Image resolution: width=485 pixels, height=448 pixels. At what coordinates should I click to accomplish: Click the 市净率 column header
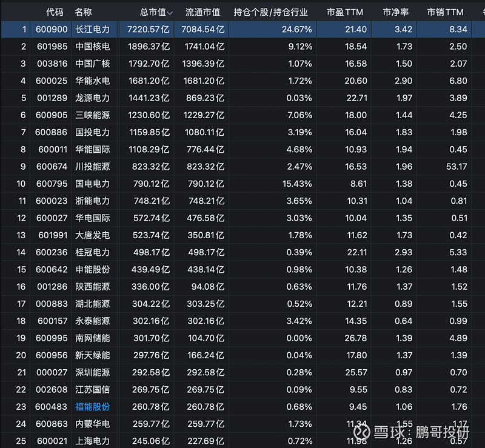coord(396,12)
